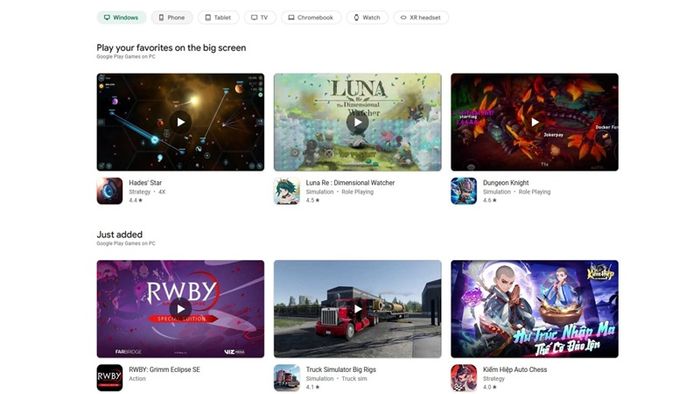Image resolution: width=700 pixels, height=394 pixels.
Task: Open the Luna Re app icon
Action: [287, 191]
